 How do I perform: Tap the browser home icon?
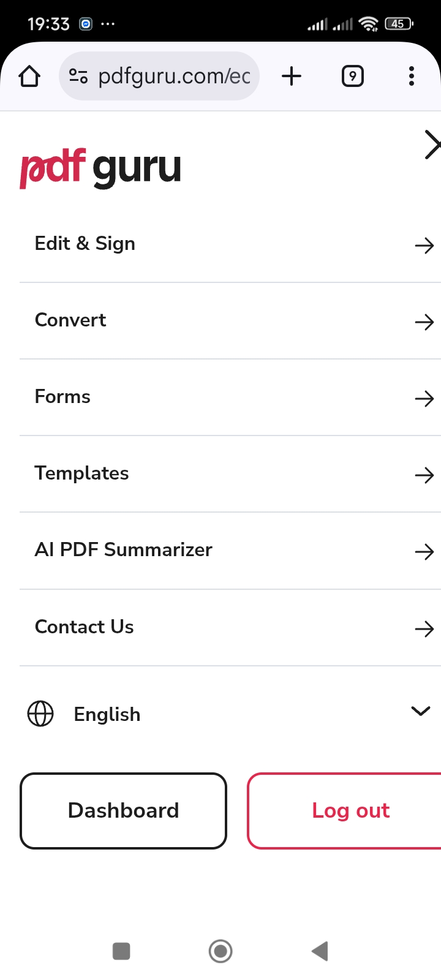pos(29,77)
